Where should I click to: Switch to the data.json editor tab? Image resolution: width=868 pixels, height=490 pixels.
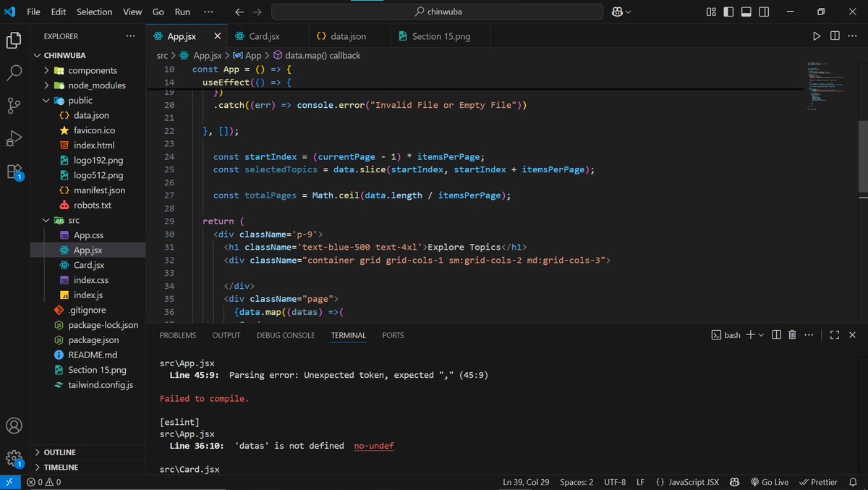coord(349,36)
